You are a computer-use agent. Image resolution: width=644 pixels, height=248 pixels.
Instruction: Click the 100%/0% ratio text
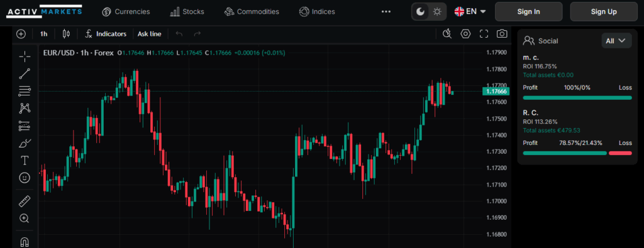pos(577,87)
